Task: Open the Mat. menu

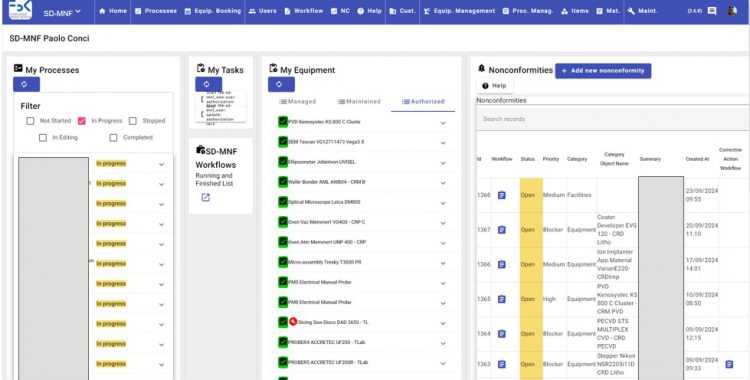Action: [608, 11]
